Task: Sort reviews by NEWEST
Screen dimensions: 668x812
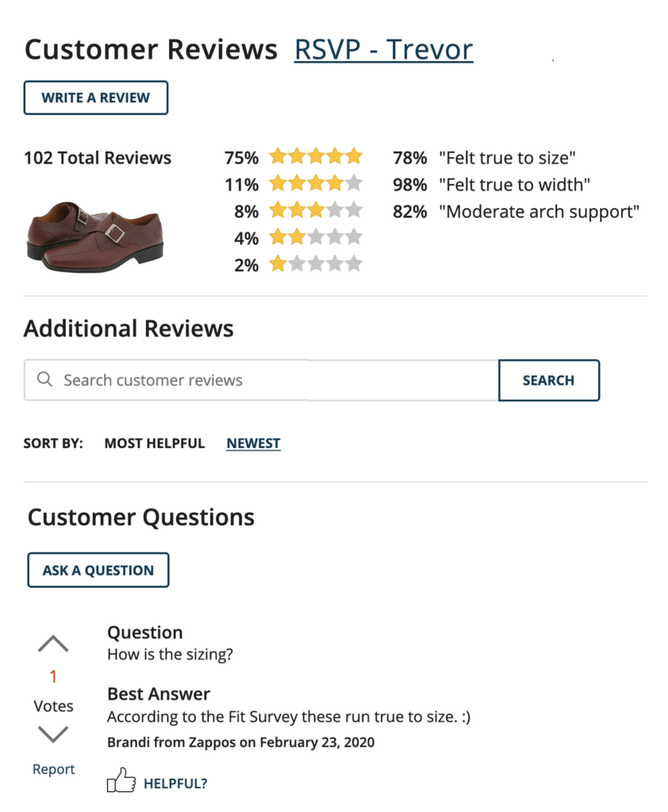Action: pyautogui.click(x=253, y=443)
